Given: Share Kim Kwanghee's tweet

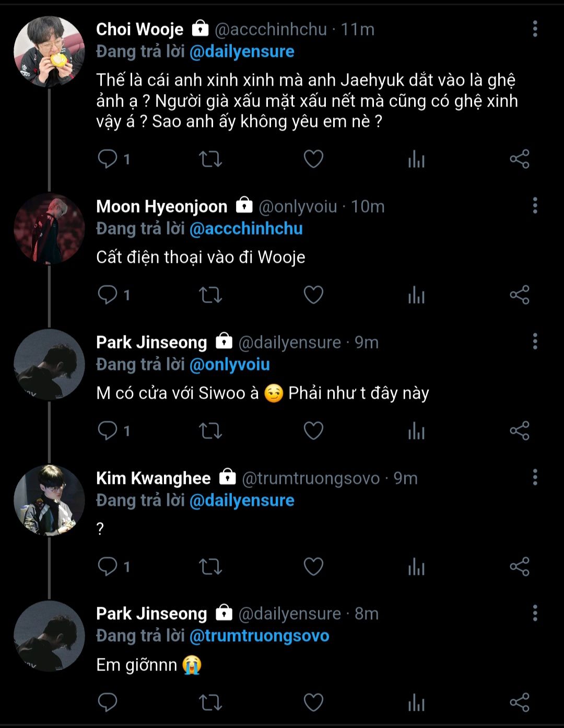Looking at the screenshot, I should pyautogui.click(x=519, y=567).
